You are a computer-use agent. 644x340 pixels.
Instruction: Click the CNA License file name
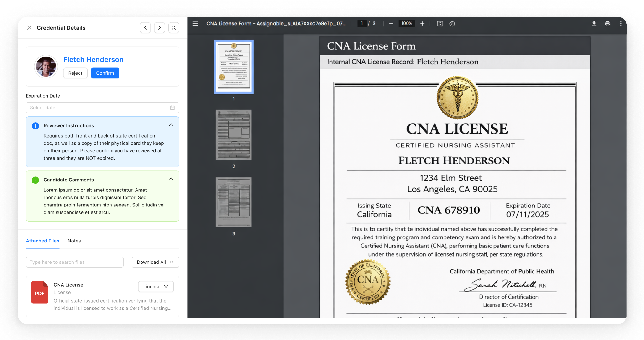68,285
